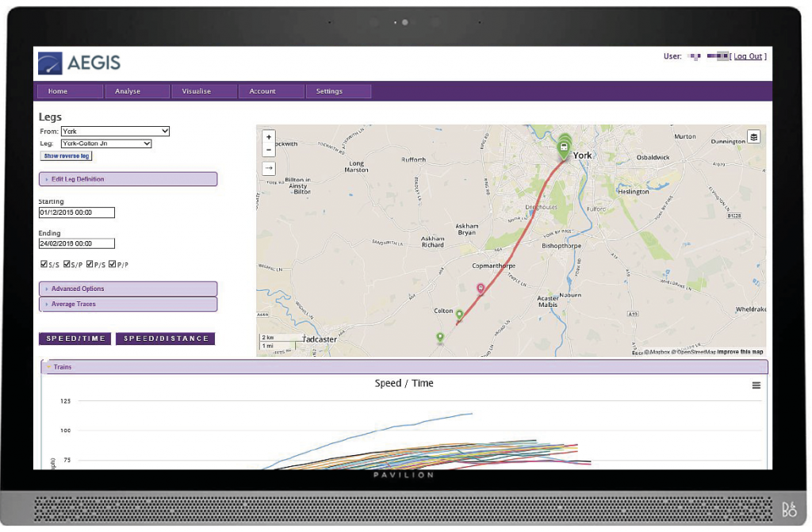Click the green marker at Colton

(459, 315)
